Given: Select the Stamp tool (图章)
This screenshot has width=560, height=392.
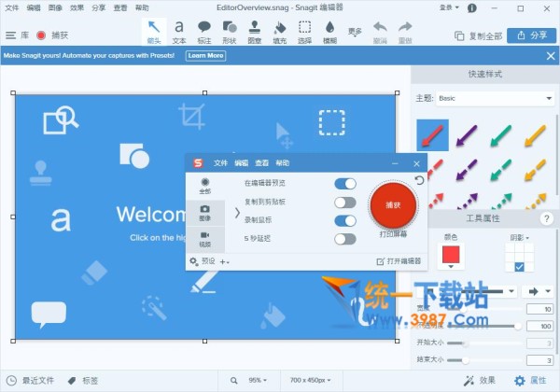Looking at the screenshot, I should point(254,32).
